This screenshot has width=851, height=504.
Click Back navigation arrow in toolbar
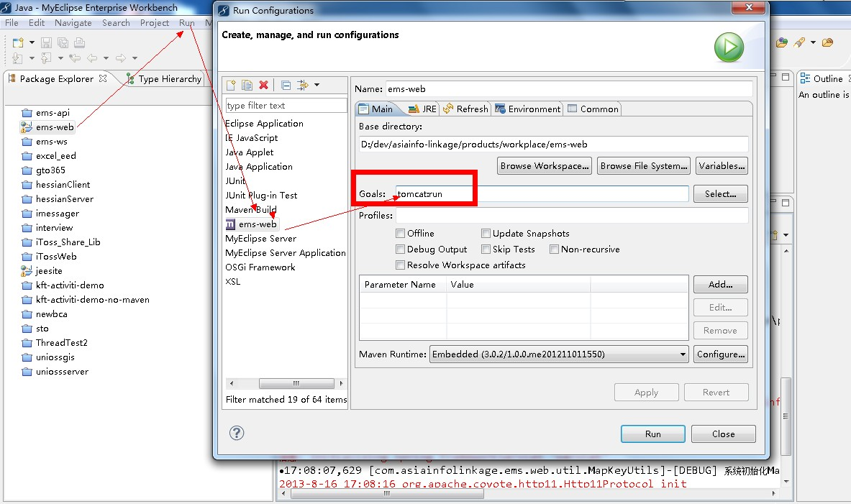point(92,58)
